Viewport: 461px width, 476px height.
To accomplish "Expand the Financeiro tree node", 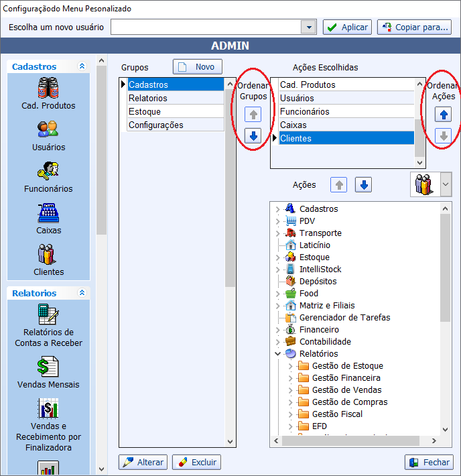I will point(277,330).
